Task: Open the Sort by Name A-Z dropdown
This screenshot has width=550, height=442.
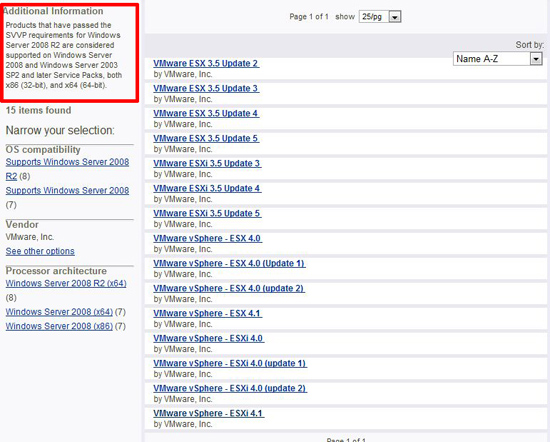Action: [x=498, y=59]
